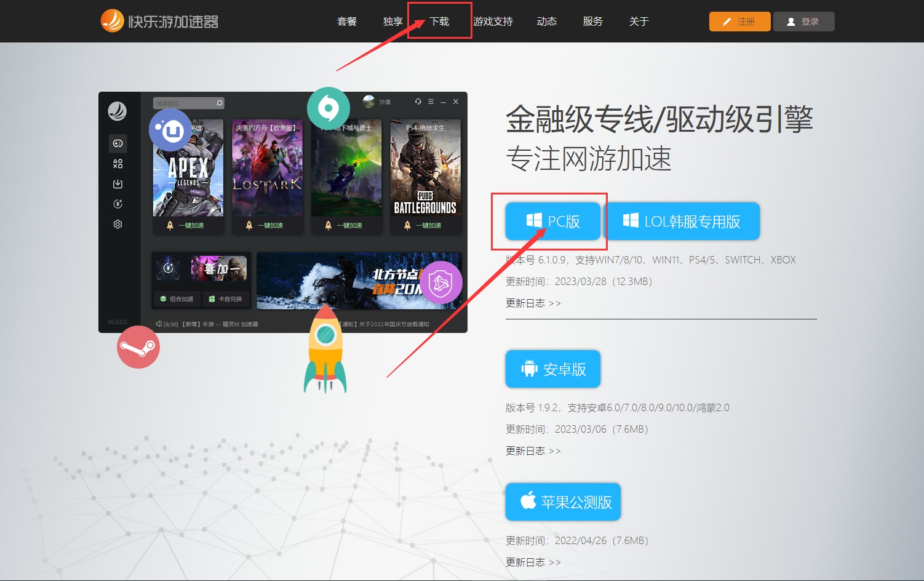
Task: Click the 快乐游加速器 logo in header
Action: pyautogui.click(x=159, y=21)
